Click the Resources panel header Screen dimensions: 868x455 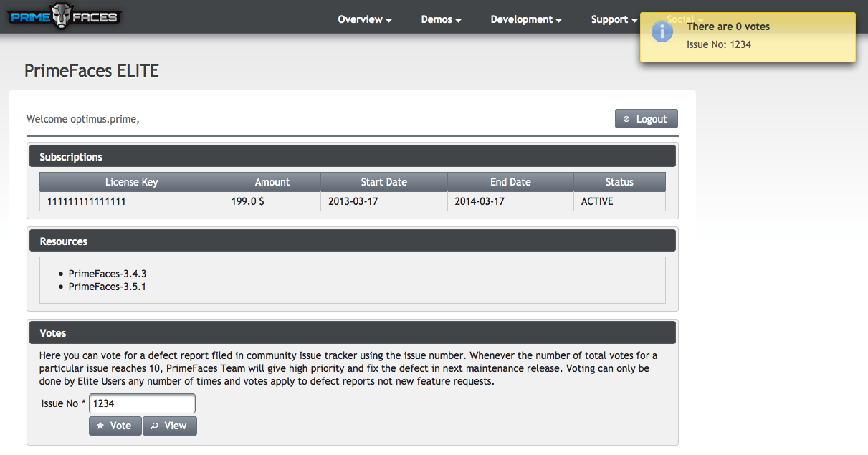click(353, 241)
